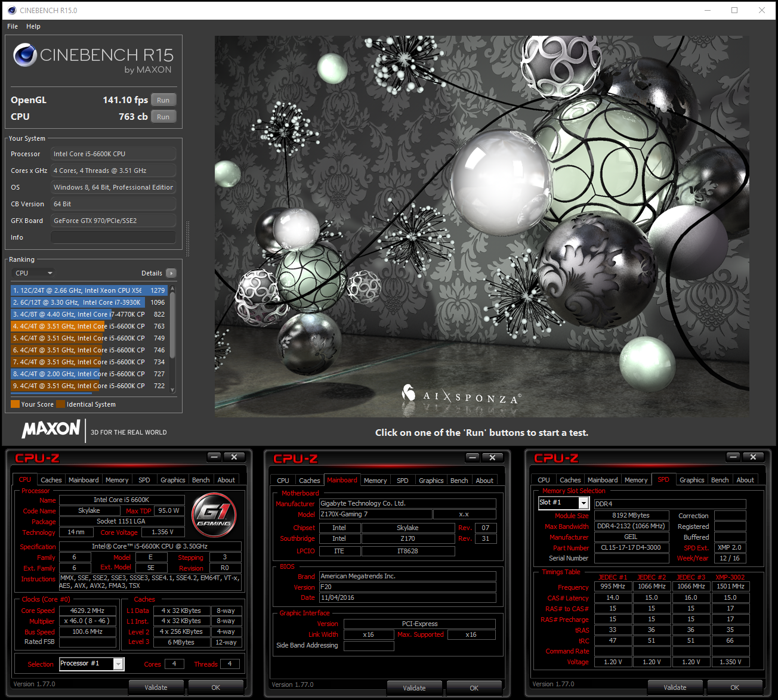Click the MAXON logo at bottom left
Screen dimensions: 778x700
click(51, 429)
